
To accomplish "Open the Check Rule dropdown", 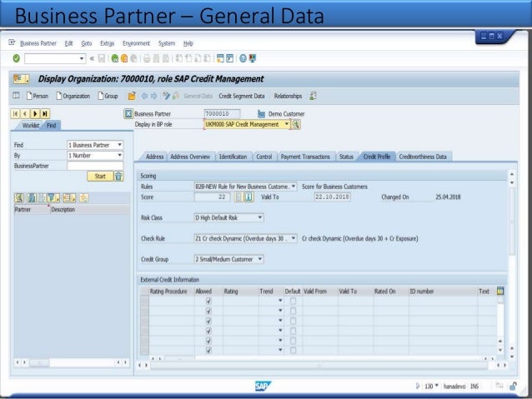I will click(294, 238).
